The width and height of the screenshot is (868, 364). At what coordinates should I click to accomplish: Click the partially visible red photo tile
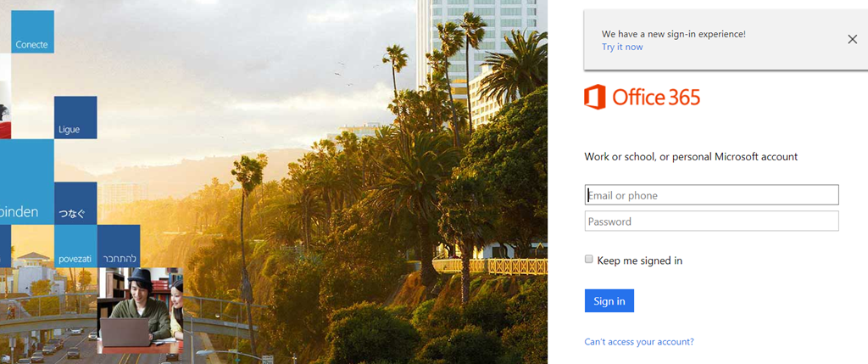click(5, 109)
